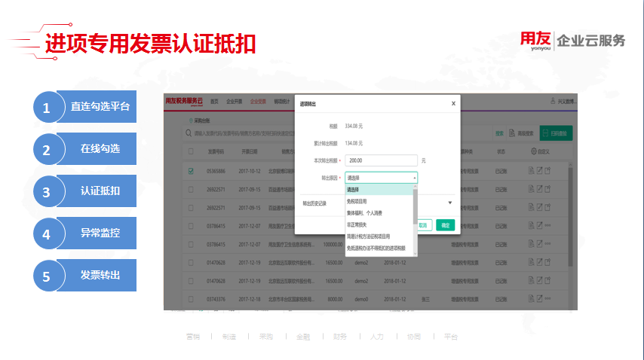The width and height of the screenshot is (644, 360).
Task: Click the date 2017-10-12
Action: [x=250, y=171]
